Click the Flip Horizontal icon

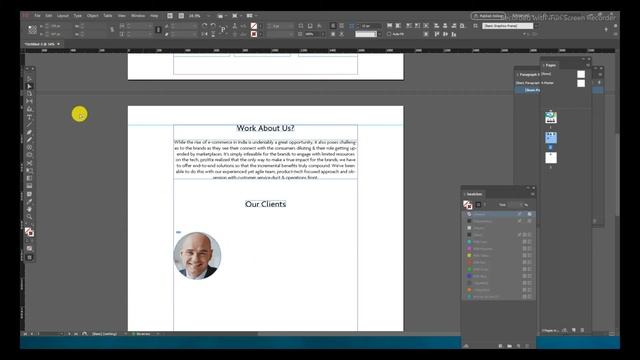pos(204,34)
